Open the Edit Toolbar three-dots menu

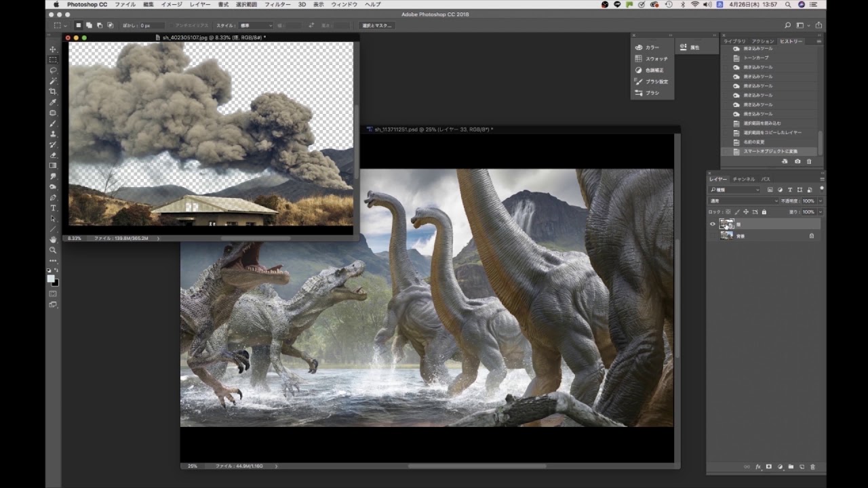point(53,261)
